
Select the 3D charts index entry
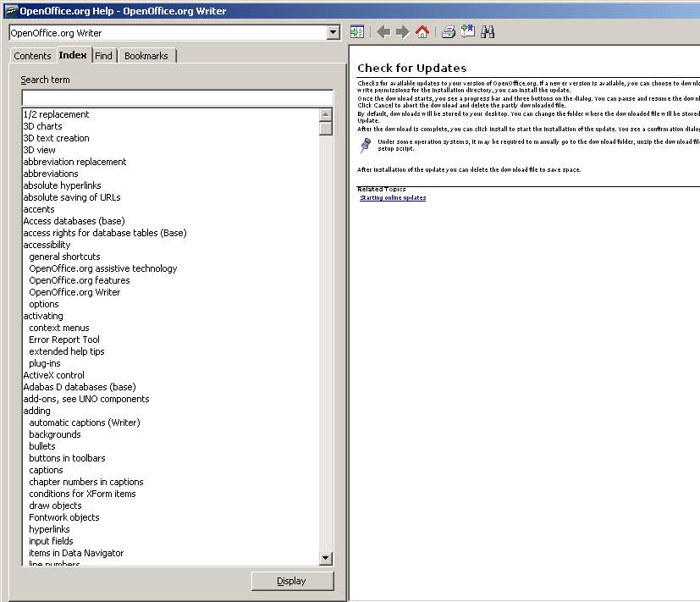pos(42,126)
